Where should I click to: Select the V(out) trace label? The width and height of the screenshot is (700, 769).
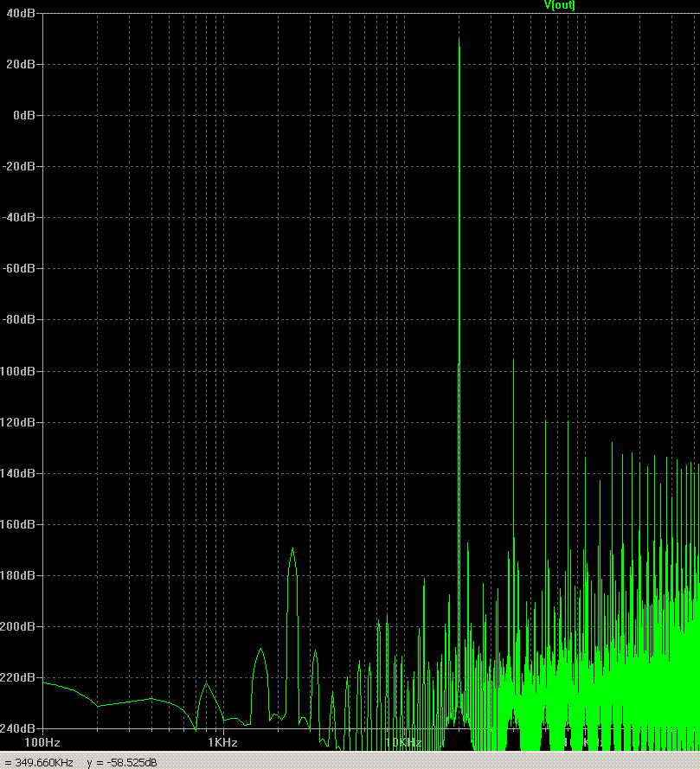click(x=559, y=5)
